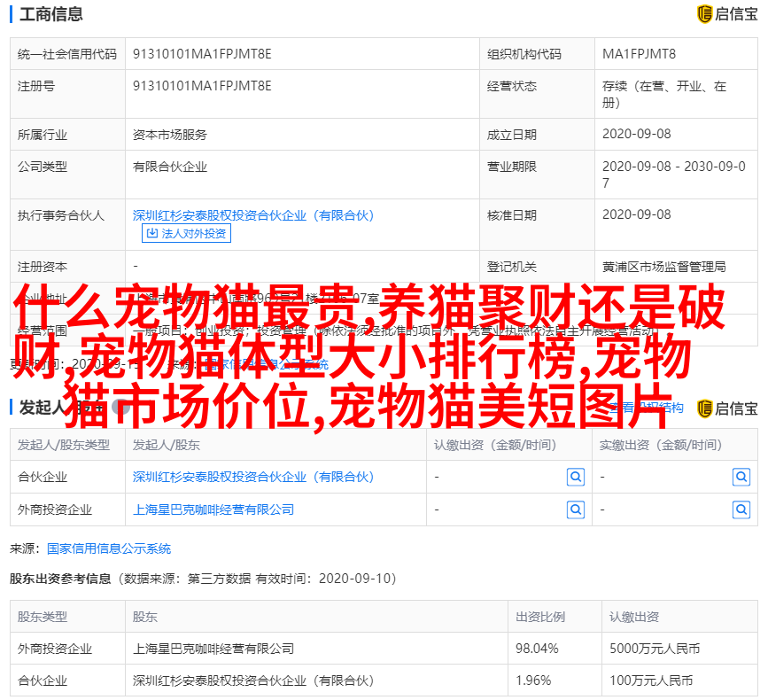The image size is (768, 700).
Task: Open the 国家信用信息公示系统 link after 来源
Action: click(x=109, y=548)
